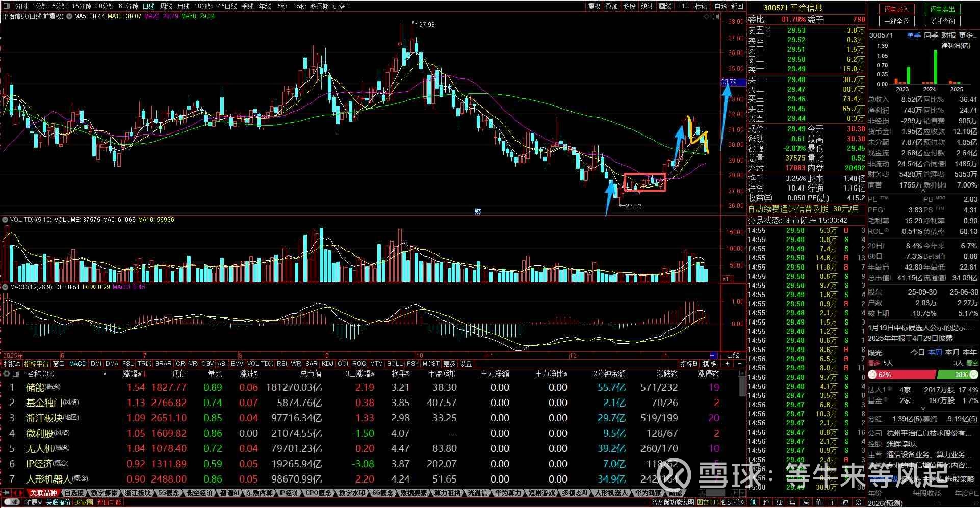The image size is (980, 508).
Task: Sort the list by 涨幅% column
Action: [x=134, y=373]
